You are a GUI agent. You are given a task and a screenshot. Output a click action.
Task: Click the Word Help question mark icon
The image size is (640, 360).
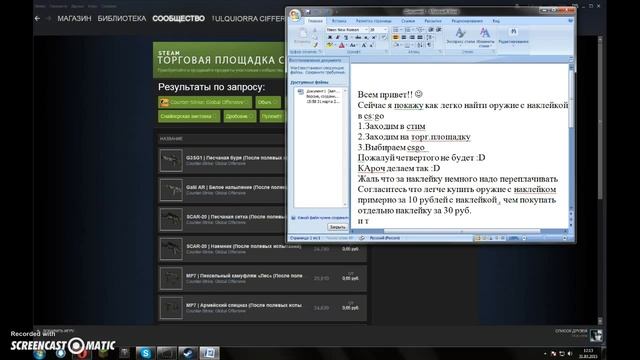[570, 20]
